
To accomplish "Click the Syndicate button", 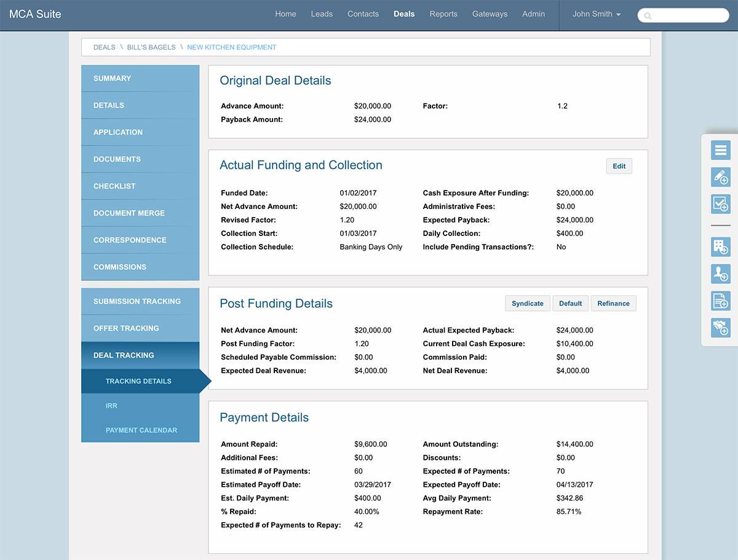I will [x=528, y=304].
